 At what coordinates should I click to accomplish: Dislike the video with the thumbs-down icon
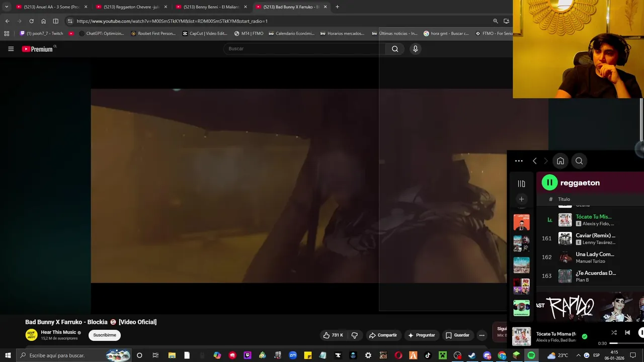click(355, 335)
